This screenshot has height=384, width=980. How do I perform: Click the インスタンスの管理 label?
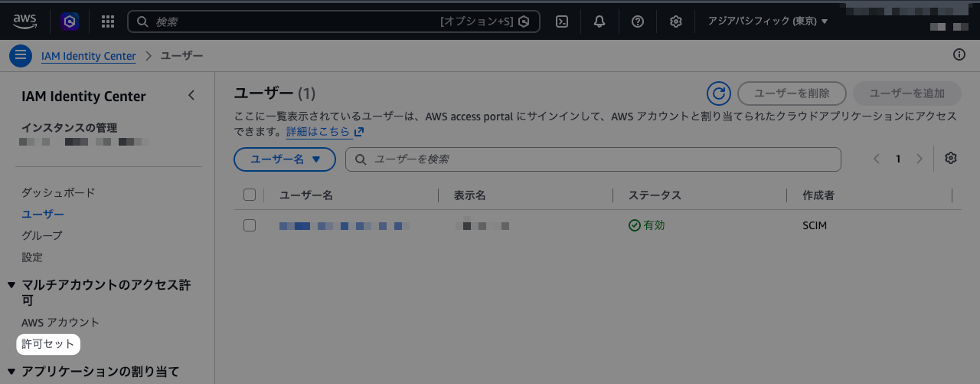pos(69,127)
